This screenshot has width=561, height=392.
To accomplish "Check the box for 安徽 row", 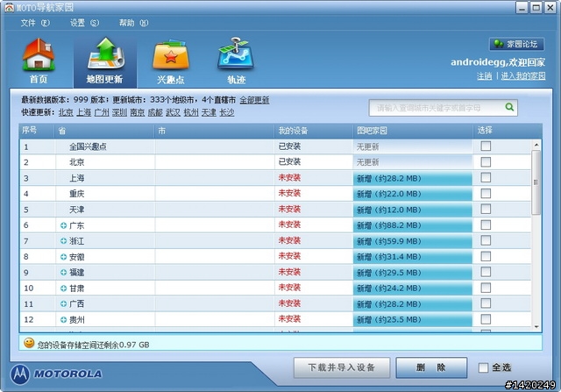I will [x=486, y=256].
